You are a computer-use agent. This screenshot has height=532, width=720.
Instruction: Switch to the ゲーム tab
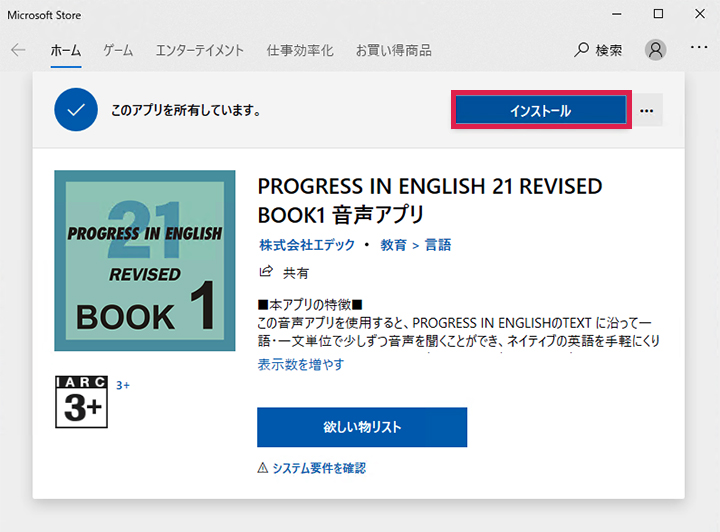(x=118, y=50)
